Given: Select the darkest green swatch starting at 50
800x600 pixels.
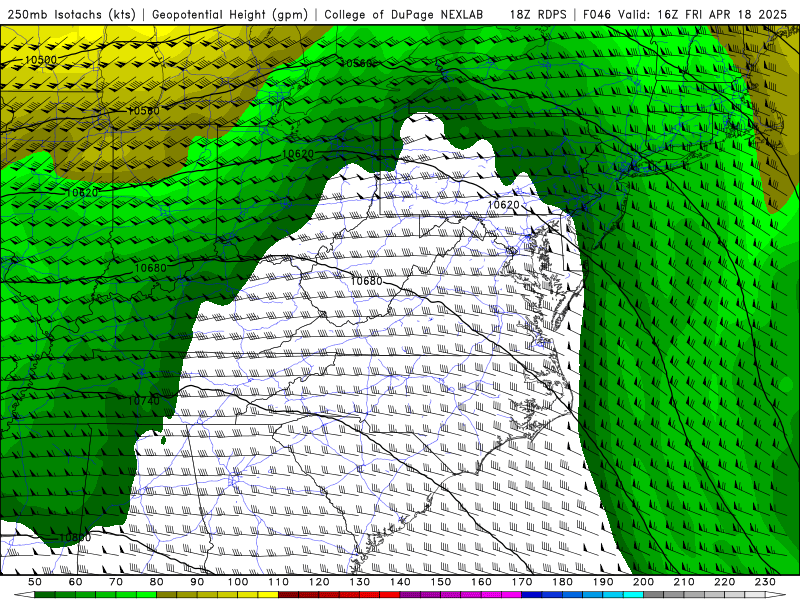Looking at the screenshot, I should point(45,595).
